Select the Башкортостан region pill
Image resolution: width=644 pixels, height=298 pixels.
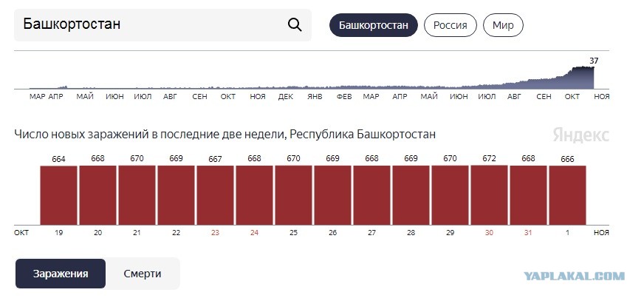click(x=374, y=25)
